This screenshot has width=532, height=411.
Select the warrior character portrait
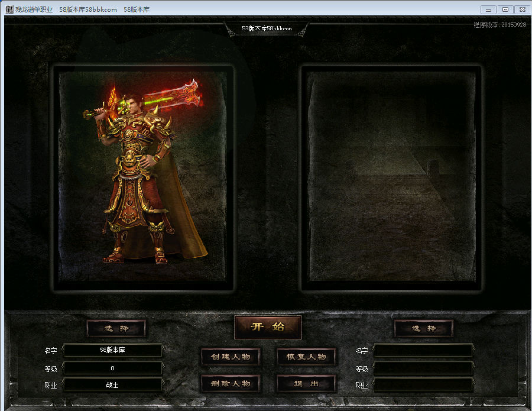(x=143, y=178)
